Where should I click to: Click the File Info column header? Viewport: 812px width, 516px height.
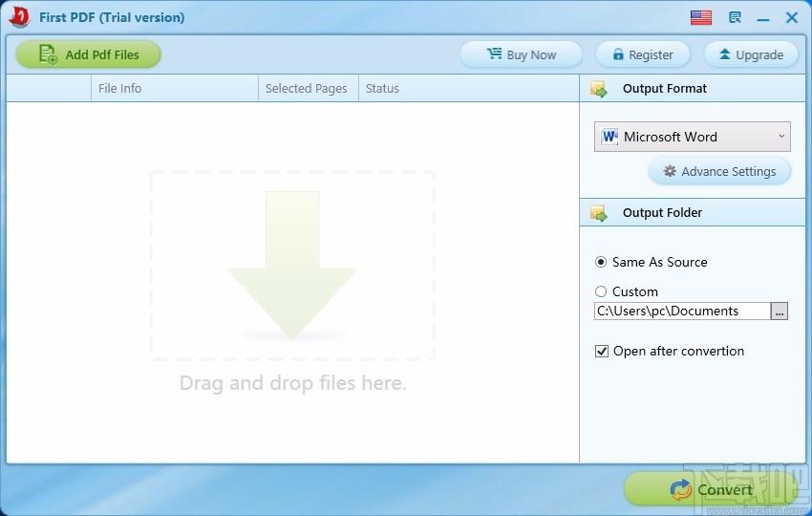click(119, 89)
